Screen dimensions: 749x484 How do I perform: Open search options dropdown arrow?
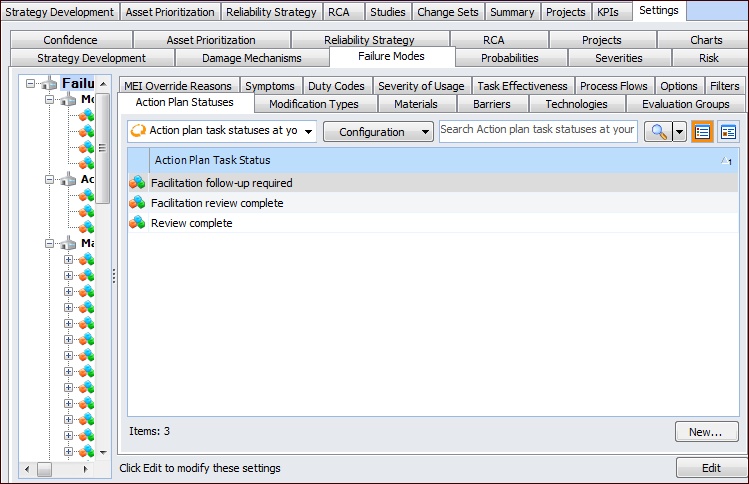(x=679, y=132)
